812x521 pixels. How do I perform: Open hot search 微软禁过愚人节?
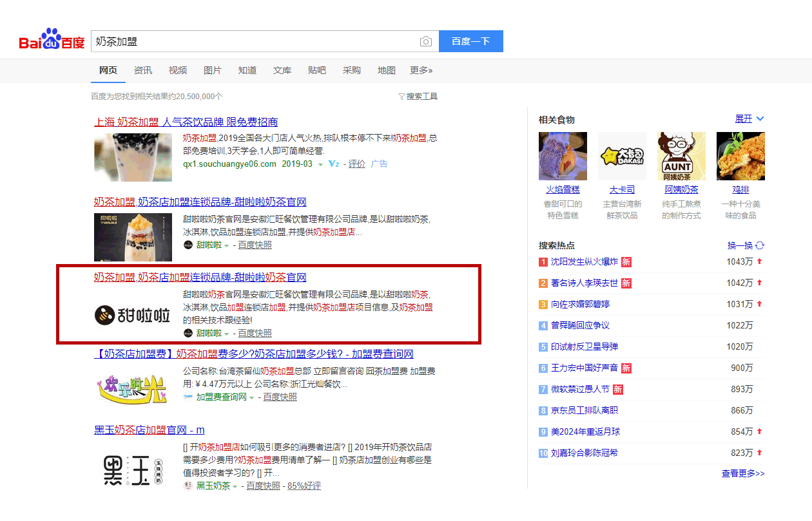pos(580,390)
